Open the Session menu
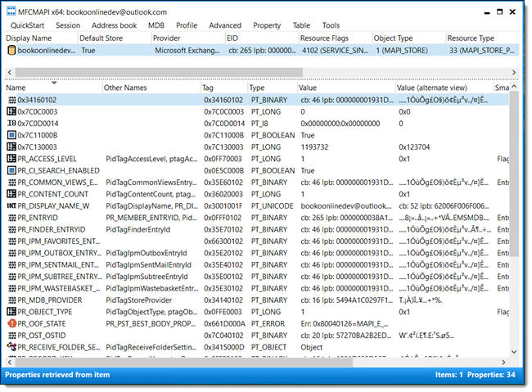Screen dimensions: 532x392 click(x=68, y=25)
